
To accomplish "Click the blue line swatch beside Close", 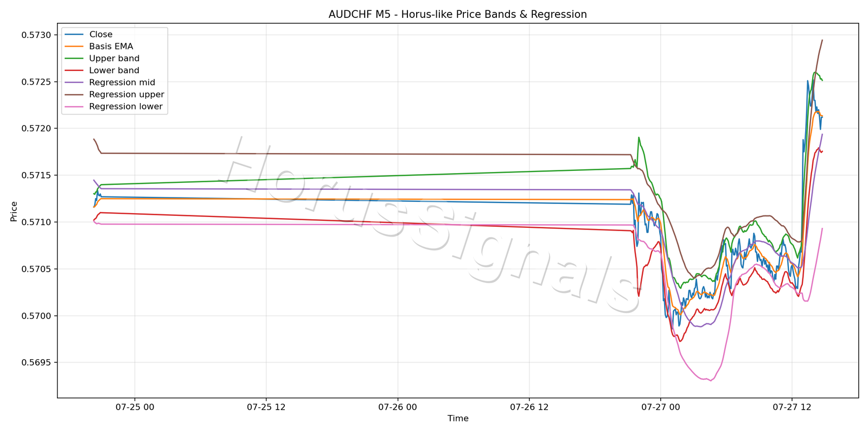I will pyautogui.click(x=74, y=34).
